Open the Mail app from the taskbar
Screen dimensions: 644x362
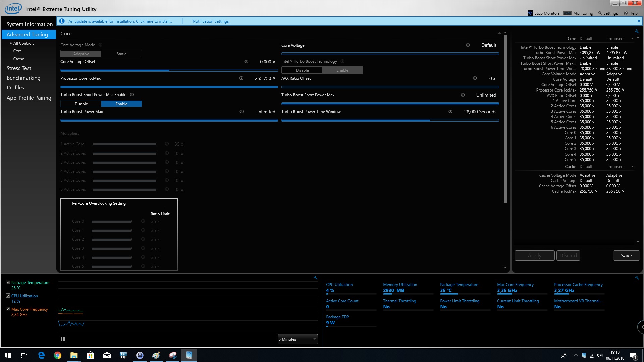coord(107,355)
